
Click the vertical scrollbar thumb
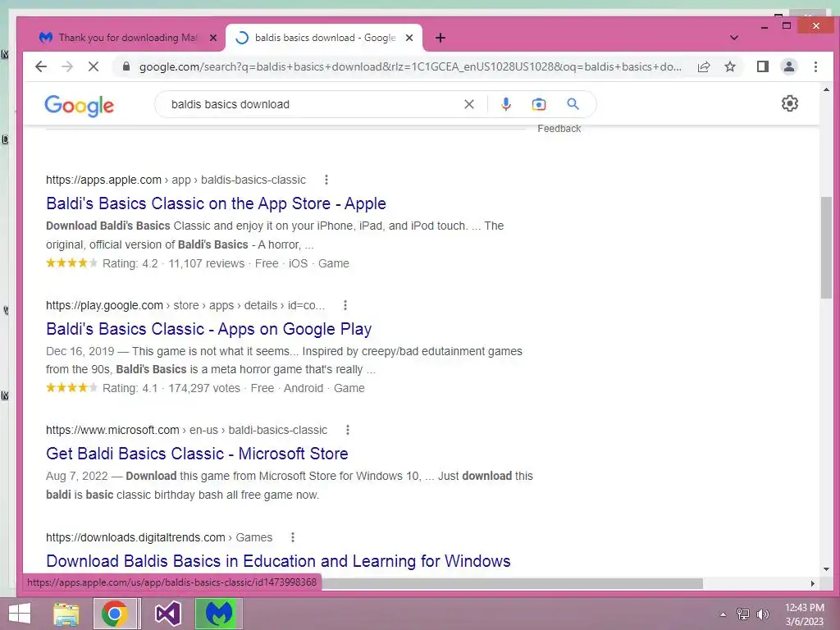click(826, 248)
